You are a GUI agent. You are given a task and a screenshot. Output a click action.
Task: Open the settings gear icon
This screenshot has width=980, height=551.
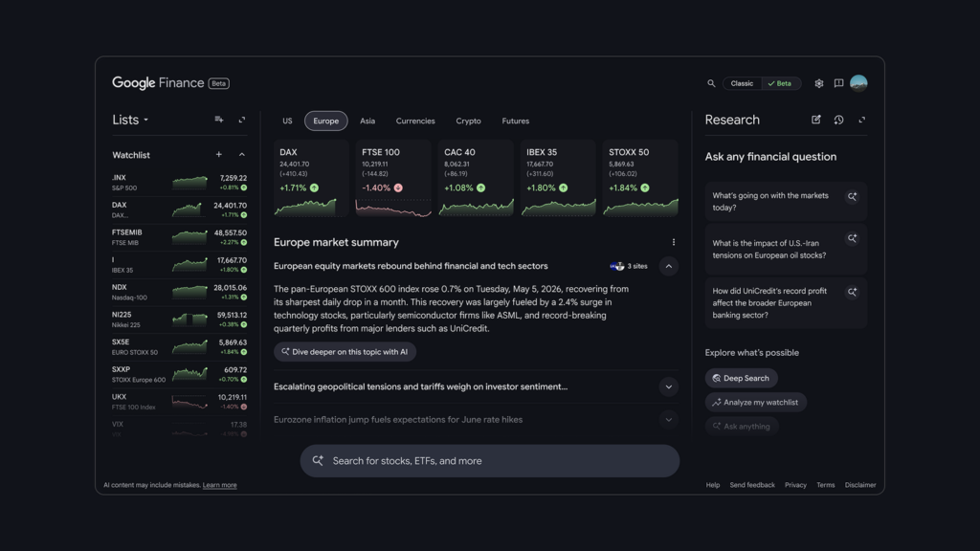click(x=819, y=83)
